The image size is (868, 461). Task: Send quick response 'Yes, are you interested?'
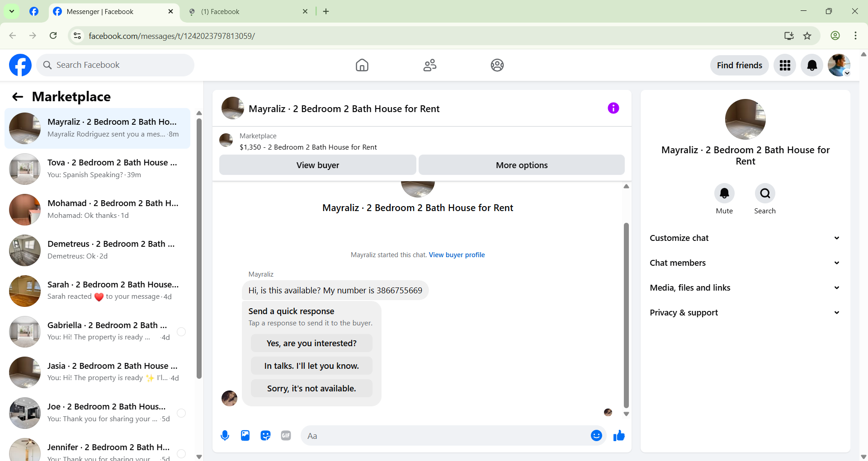(x=311, y=343)
